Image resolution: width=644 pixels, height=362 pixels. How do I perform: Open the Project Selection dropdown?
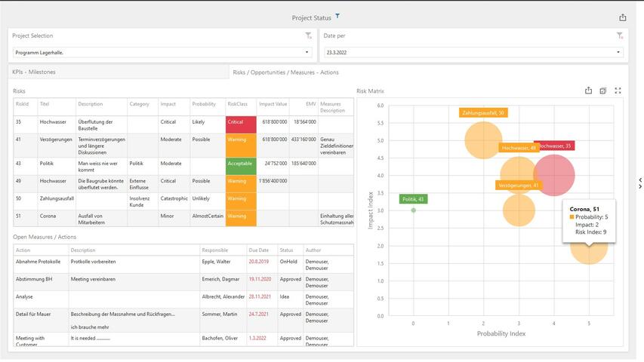(x=307, y=53)
